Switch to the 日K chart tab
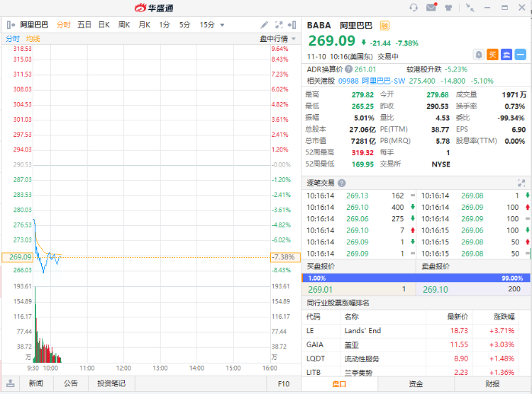 104,25
